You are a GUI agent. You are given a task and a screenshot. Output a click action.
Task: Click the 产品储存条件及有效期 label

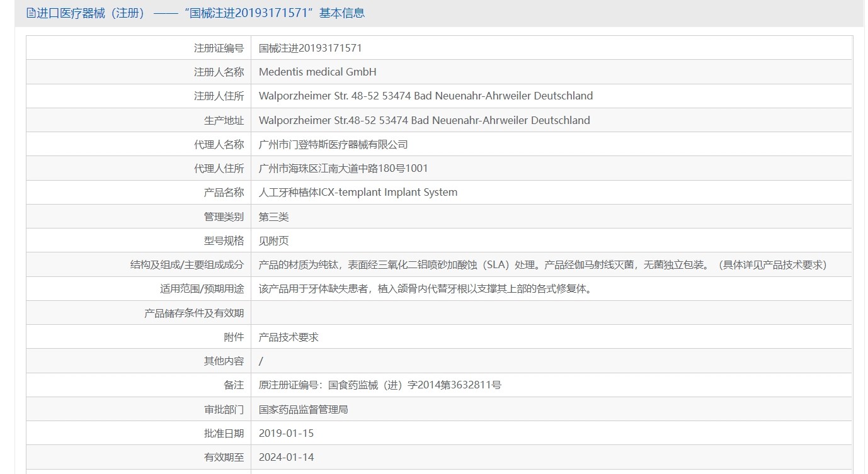(x=194, y=313)
